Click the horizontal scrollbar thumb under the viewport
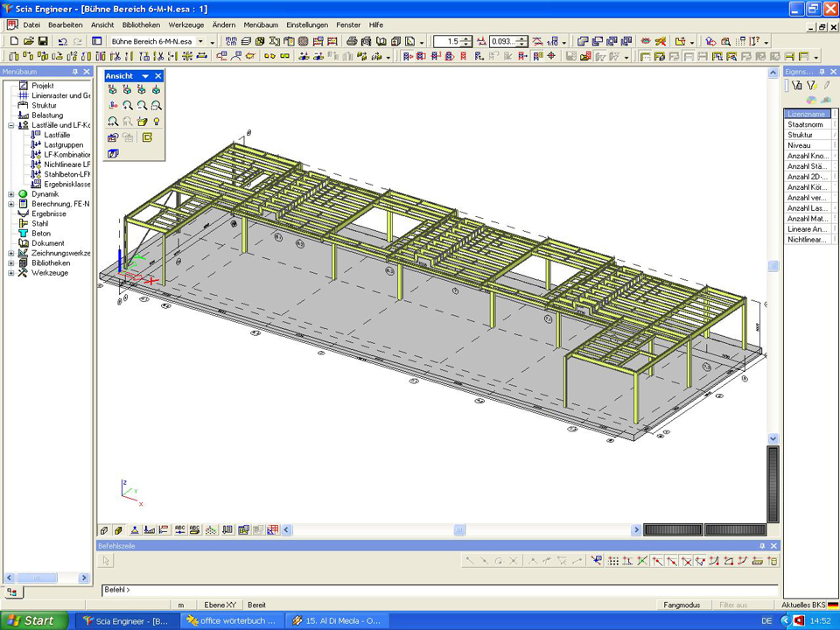This screenshot has height=630, width=840. coord(459,530)
